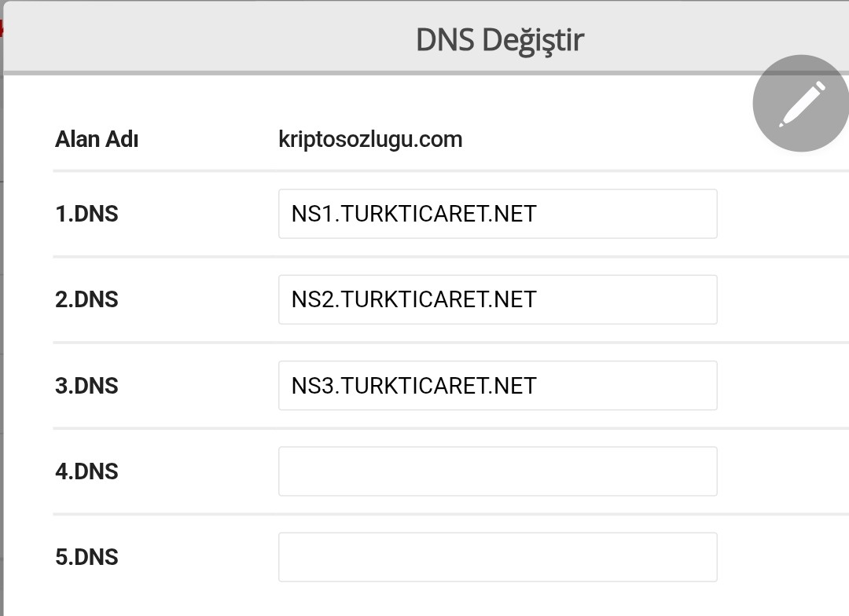Click the empty 4.DNS field

pos(498,471)
